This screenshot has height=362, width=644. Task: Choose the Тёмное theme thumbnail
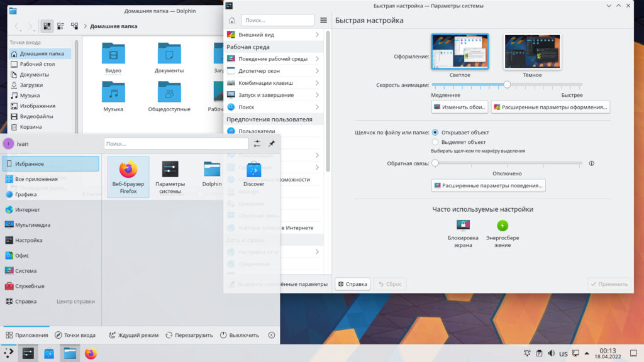[532, 52]
